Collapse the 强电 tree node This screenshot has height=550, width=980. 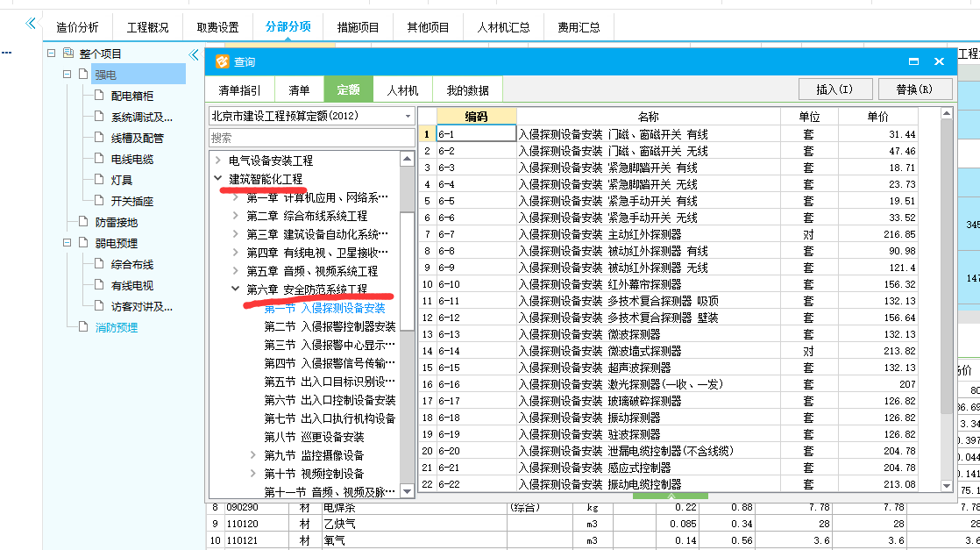[67, 75]
